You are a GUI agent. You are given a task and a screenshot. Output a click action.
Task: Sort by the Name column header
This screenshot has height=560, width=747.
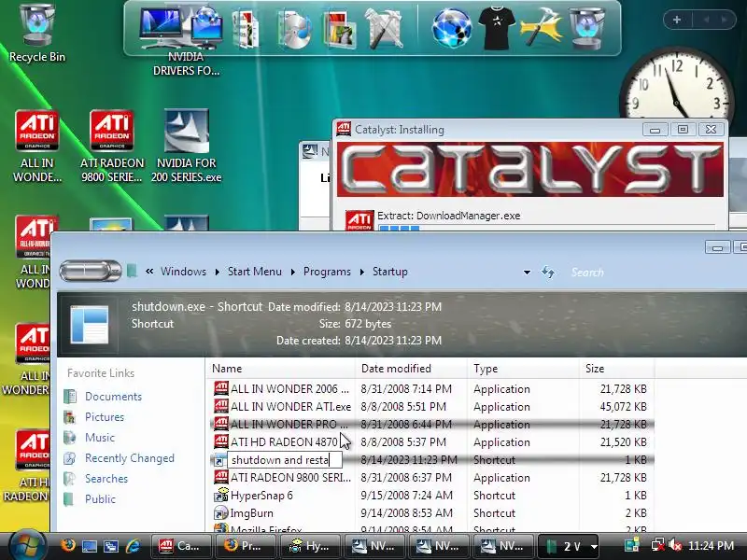(282, 369)
